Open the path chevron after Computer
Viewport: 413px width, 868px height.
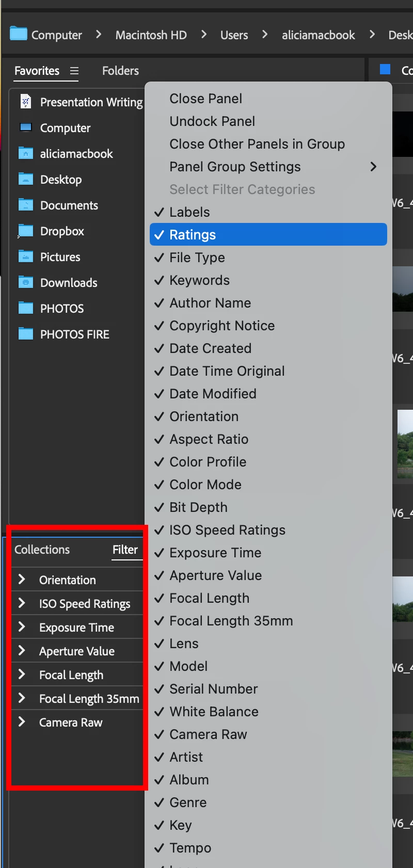tap(99, 35)
